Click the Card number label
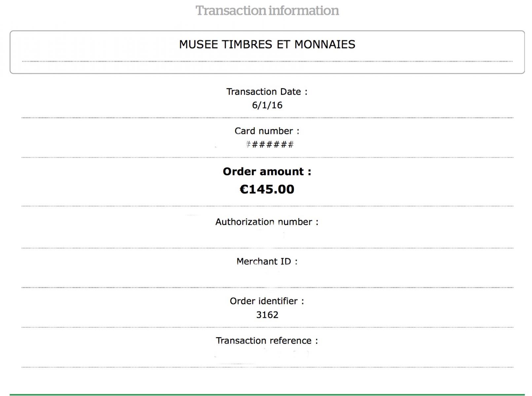This screenshot has width=532, height=396. (x=267, y=131)
